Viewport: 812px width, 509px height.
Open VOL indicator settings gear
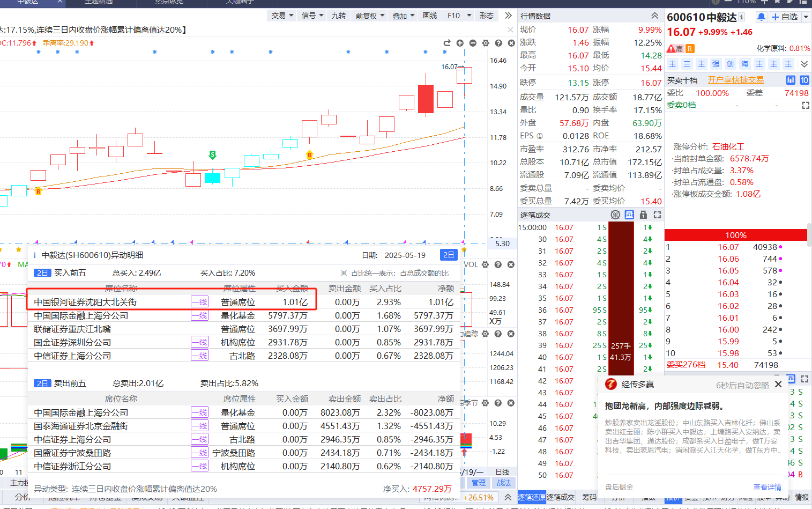pos(485,264)
